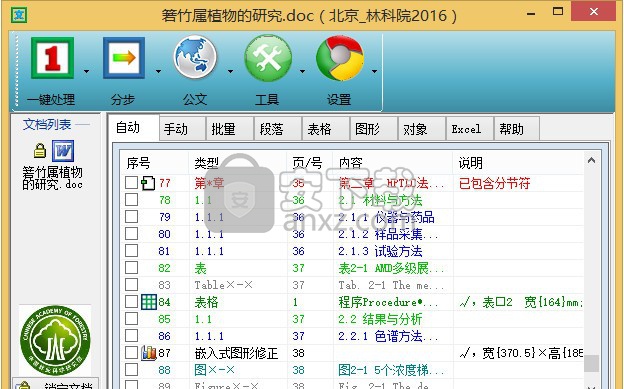The height and width of the screenshot is (389, 624).
Task: Switch to the 图形 tab
Action: [374, 129]
